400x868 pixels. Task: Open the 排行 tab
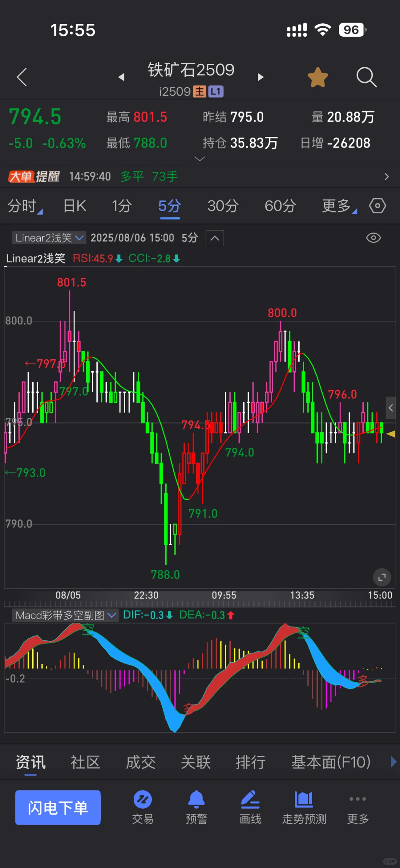click(x=251, y=763)
